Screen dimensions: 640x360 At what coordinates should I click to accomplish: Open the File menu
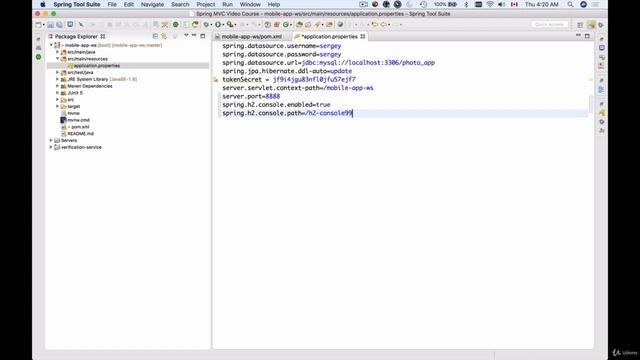tap(112, 4)
